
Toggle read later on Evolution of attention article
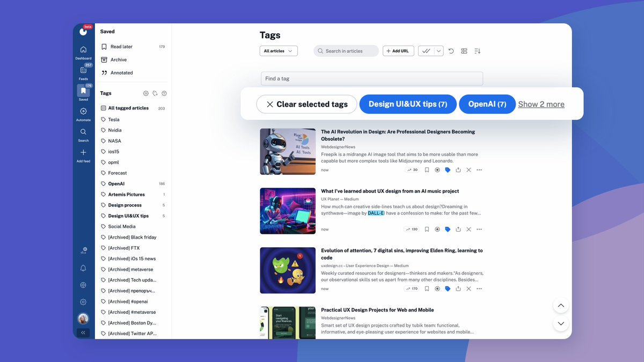[x=427, y=289]
